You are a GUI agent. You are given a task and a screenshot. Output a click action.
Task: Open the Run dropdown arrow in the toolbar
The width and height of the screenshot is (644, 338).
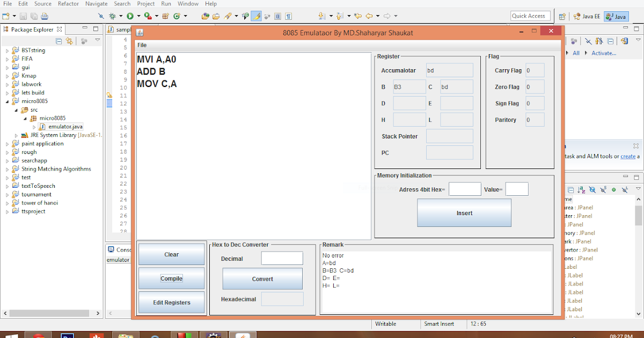138,16
